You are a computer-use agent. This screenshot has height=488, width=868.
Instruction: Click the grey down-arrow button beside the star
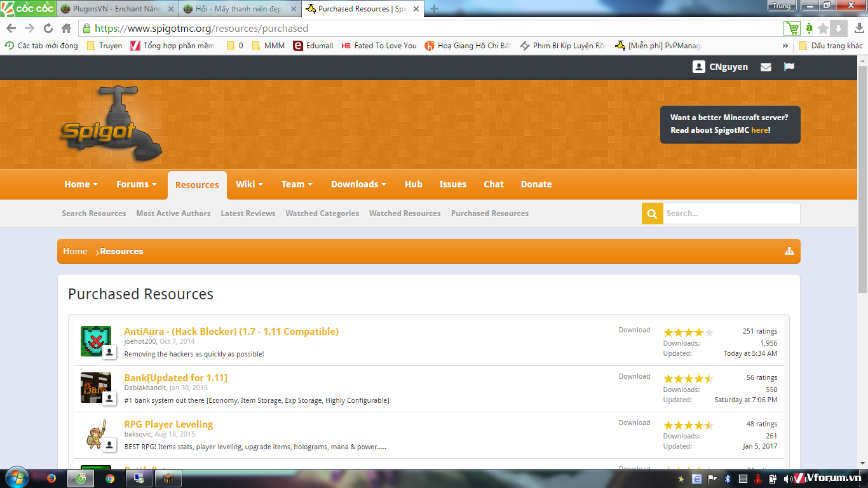point(838,29)
